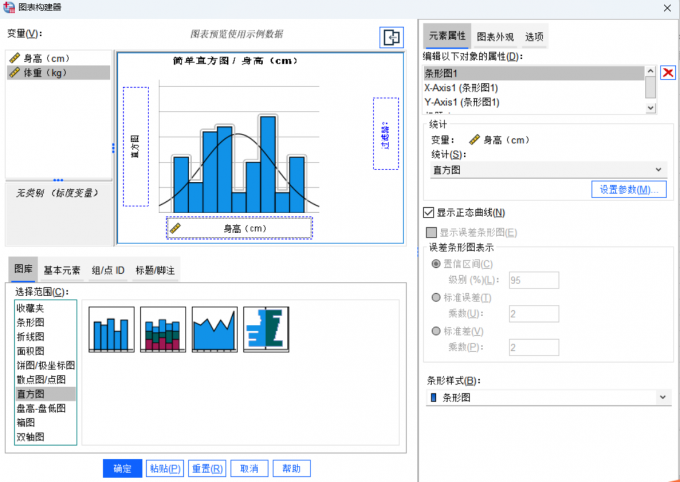Select 散点图/点图 in the chart type list
Screen dimensions: 680x482
coord(45,380)
